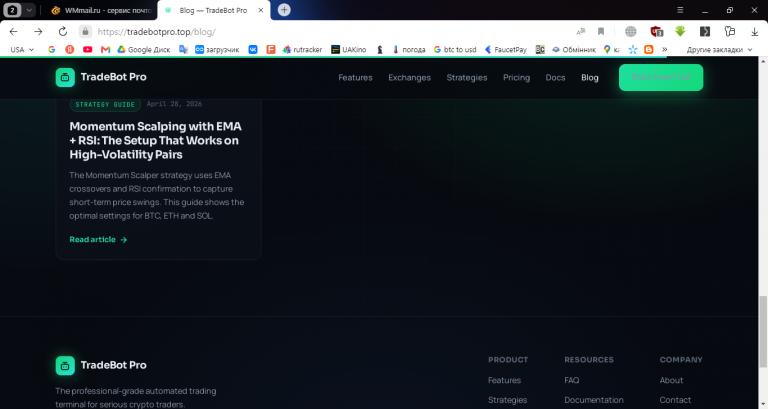This screenshot has width=768, height=409.
Task: Click the Read article link
Action: pyautogui.click(x=98, y=240)
